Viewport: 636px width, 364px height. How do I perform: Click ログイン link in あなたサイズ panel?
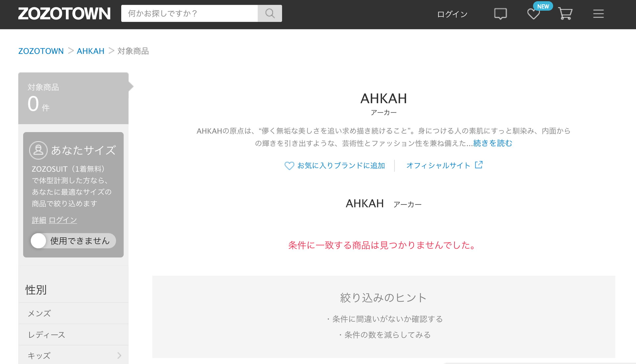coord(63,220)
